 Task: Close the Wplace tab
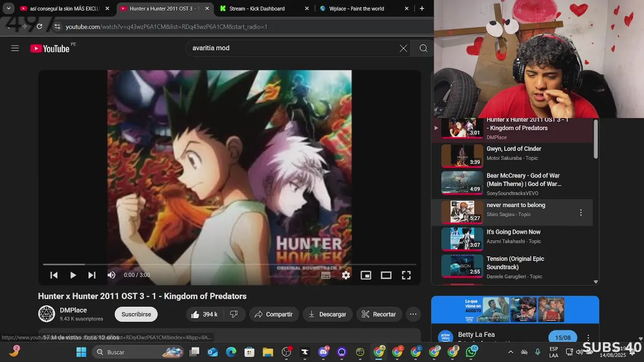click(x=407, y=9)
